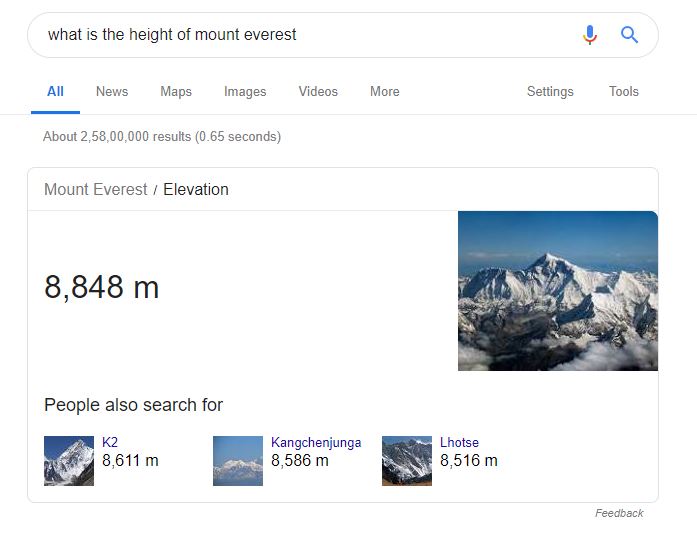Viewport: 697px width, 560px height.
Task: Click the search query input field
Action: (x=300, y=35)
